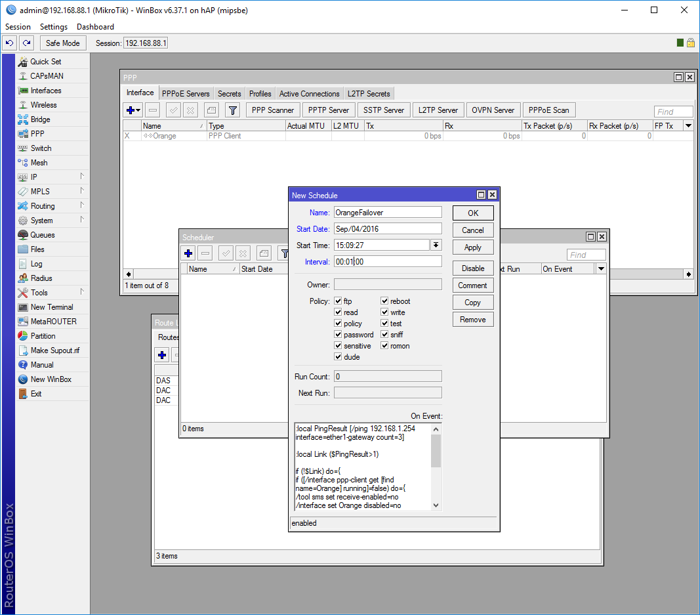The image size is (700, 615).
Task: Click the filter funnel in PPP window
Action: 233,110
